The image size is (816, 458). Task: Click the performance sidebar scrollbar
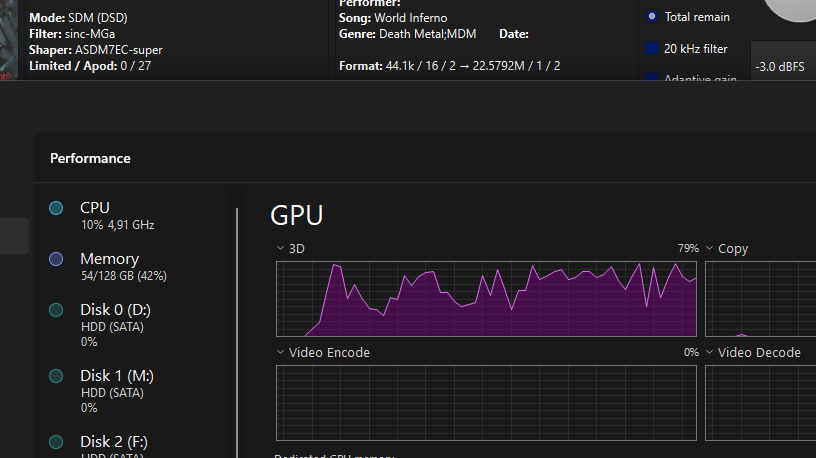[237, 330]
